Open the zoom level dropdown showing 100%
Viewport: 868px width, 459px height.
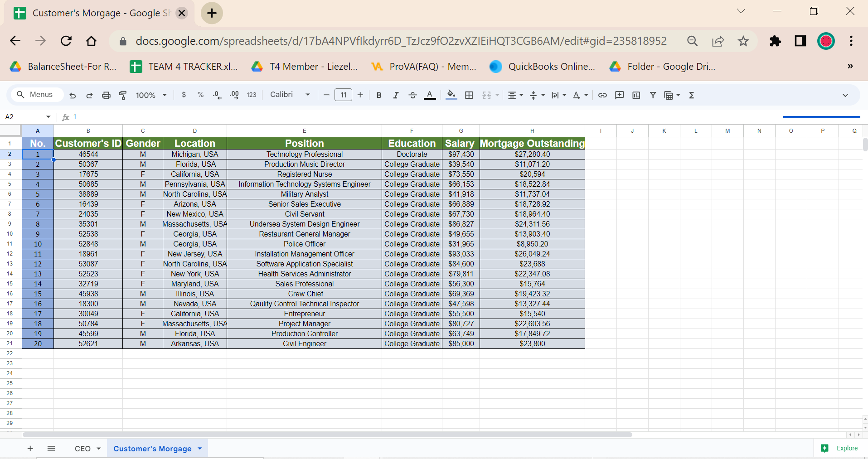point(151,95)
